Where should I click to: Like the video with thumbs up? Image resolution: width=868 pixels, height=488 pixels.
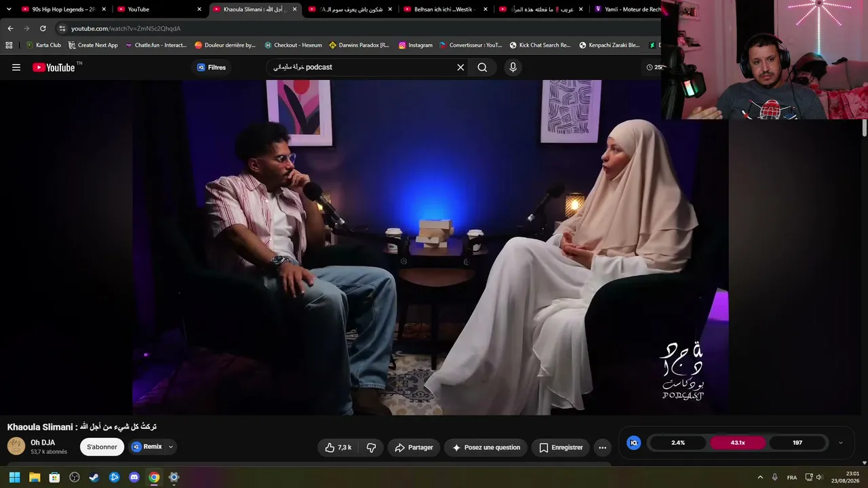point(338,447)
